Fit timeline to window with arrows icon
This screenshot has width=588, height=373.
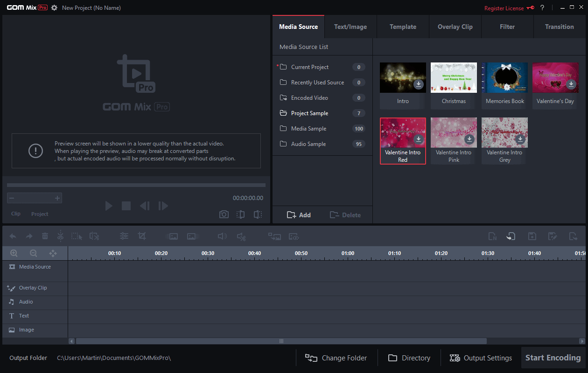click(x=53, y=253)
